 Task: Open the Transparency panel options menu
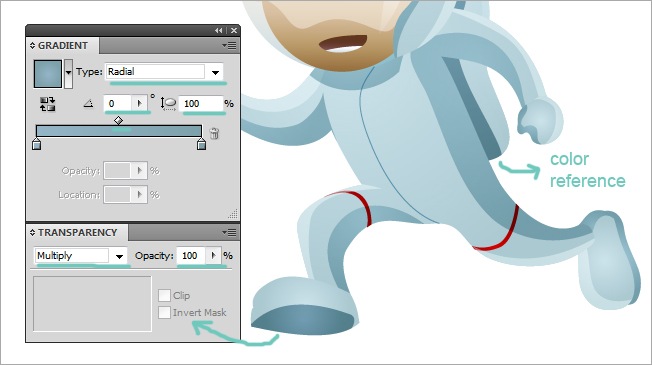pos(229,232)
